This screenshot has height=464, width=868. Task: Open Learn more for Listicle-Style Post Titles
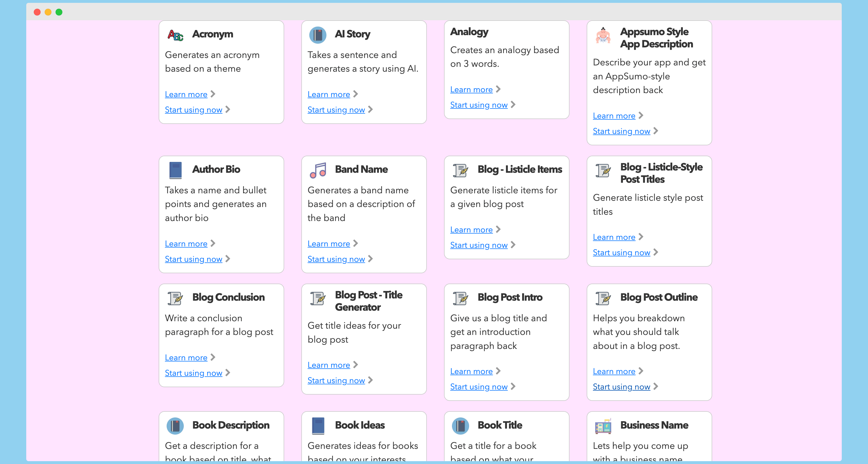pyautogui.click(x=614, y=237)
